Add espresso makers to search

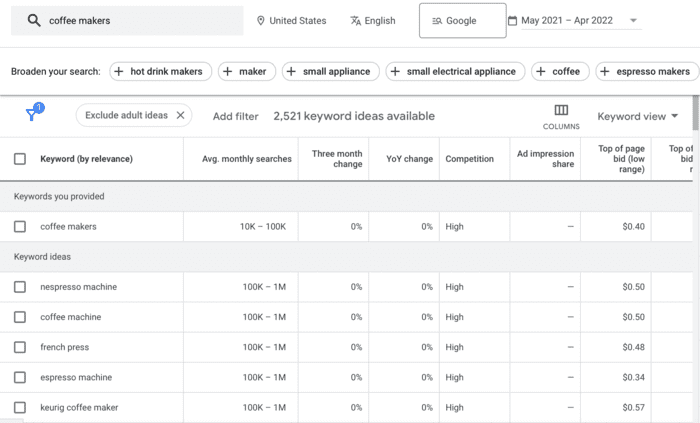point(647,71)
